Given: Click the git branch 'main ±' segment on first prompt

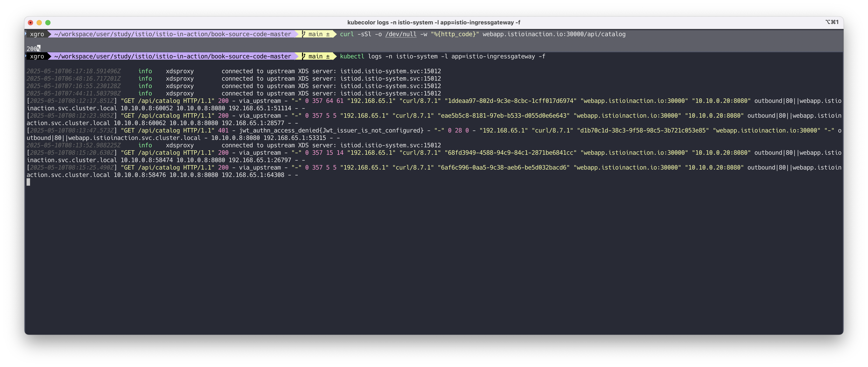Looking at the screenshot, I should [x=316, y=34].
